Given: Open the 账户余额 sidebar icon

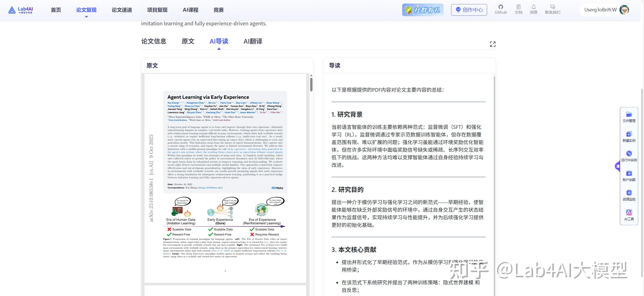Looking at the screenshot, I should click(629, 173).
